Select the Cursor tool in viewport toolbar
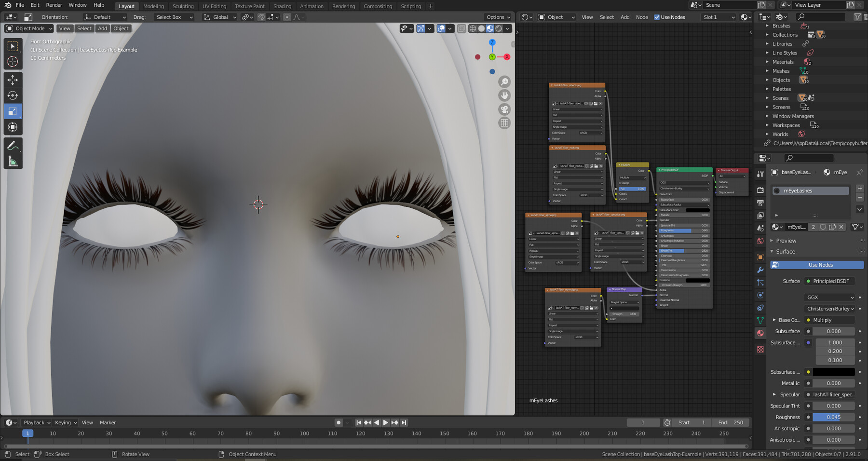This screenshot has width=868, height=461. (x=13, y=62)
